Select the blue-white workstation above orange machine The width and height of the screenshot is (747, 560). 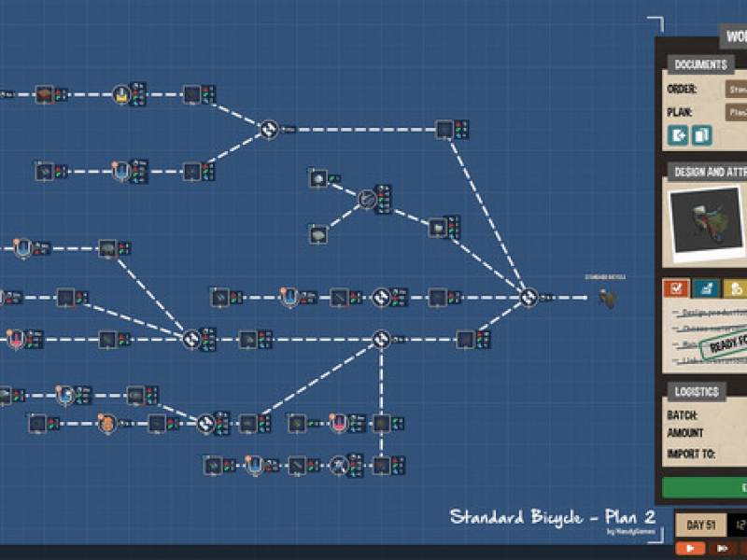pyautogui.click(x=65, y=395)
